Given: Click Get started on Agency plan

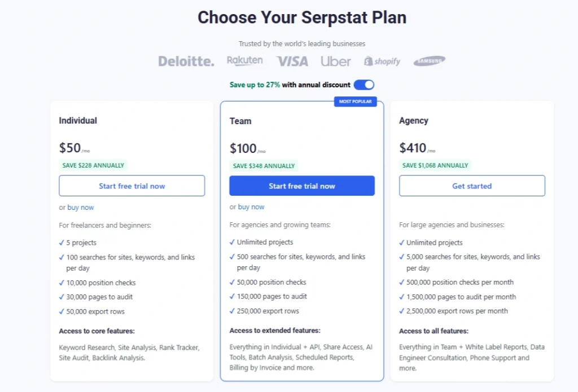Looking at the screenshot, I should [x=472, y=186].
